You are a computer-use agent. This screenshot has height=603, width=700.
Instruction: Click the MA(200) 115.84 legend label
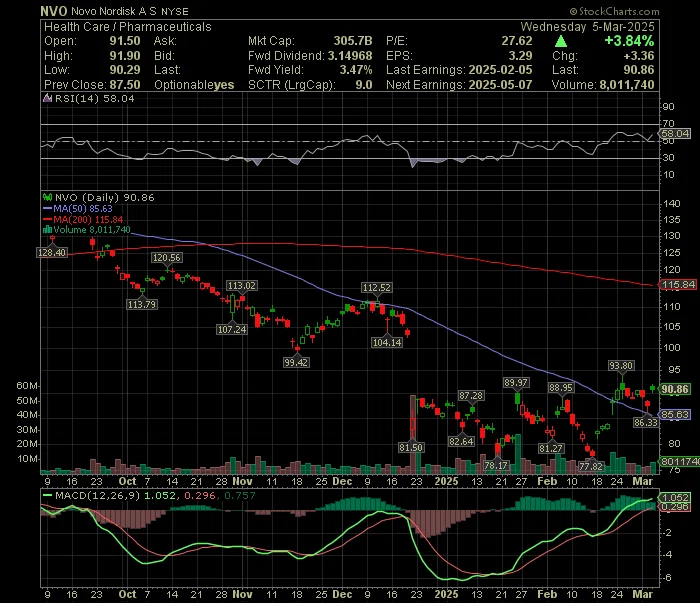tap(88, 220)
